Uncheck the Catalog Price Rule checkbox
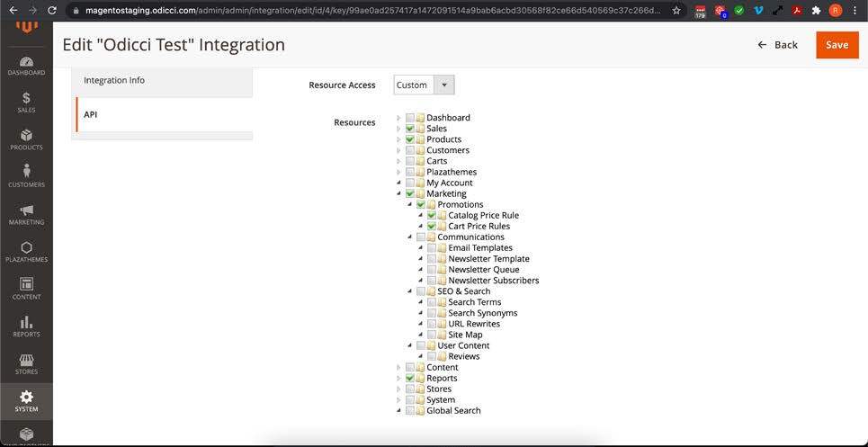This screenshot has height=447, width=868. pos(432,216)
